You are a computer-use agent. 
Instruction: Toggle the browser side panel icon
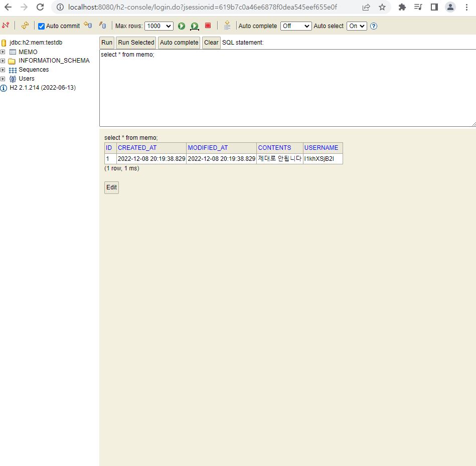click(x=434, y=7)
